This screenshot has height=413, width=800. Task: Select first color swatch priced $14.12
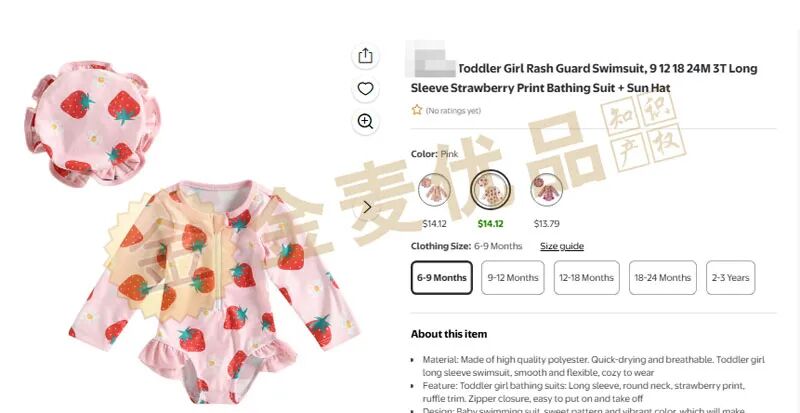point(434,189)
